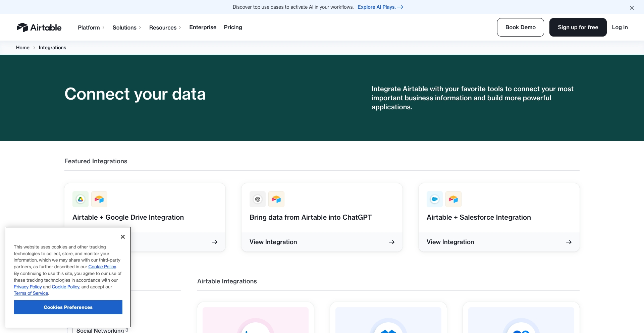Screen dimensions: 644x333
Task: Click the Airtable icon on the Google Drive card
Action: tap(99, 199)
